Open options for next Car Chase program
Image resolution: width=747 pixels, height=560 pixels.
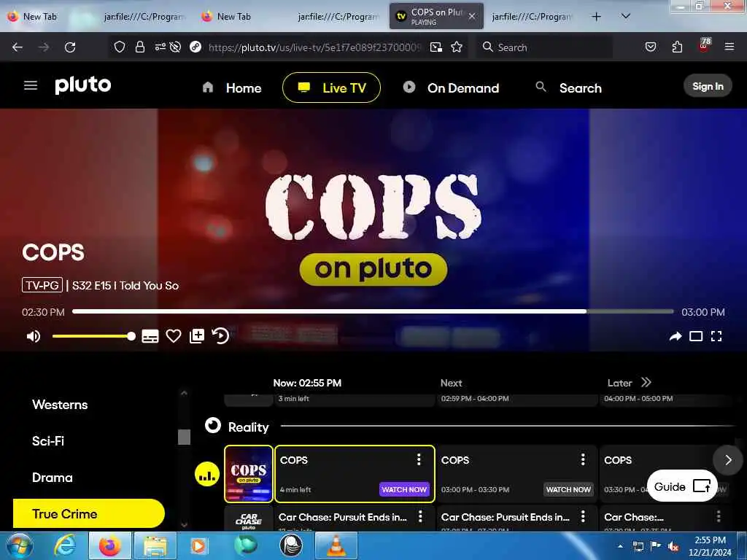(583, 517)
